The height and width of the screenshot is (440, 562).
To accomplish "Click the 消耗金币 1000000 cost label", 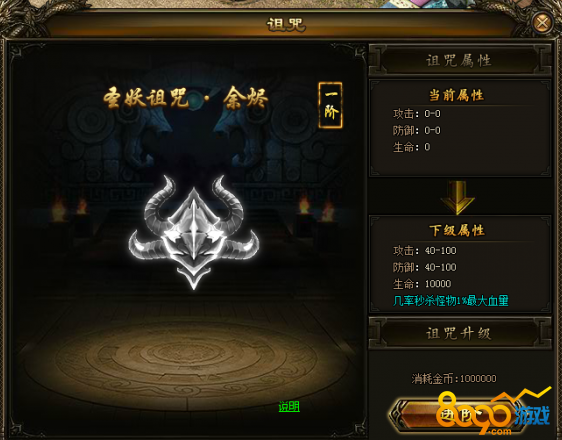I will [454, 378].
